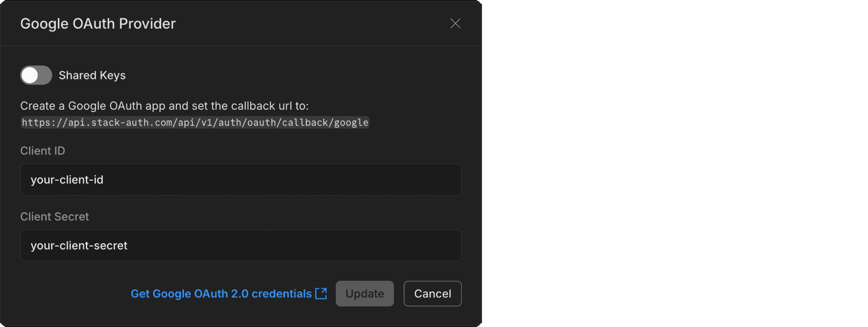
Task: Open Get Google OAuth 2.0 credentials link
Action: click(x=221, y=294)
